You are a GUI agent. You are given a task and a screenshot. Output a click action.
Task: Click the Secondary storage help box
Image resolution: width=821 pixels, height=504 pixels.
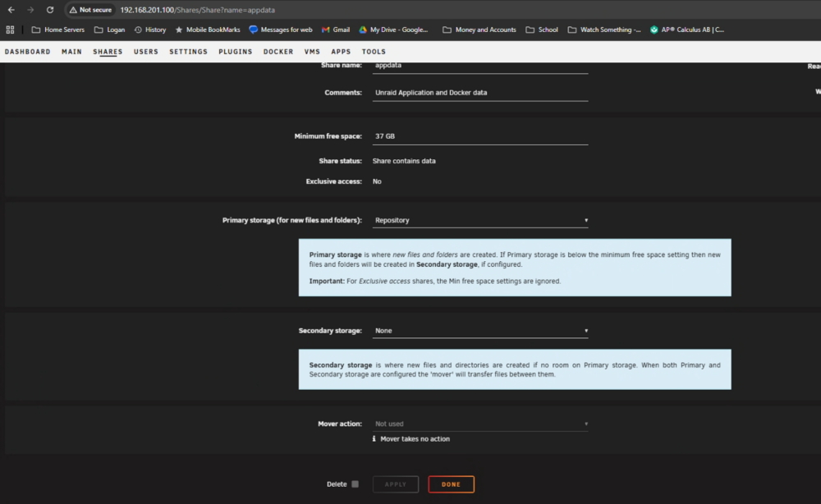click(515, 369)
